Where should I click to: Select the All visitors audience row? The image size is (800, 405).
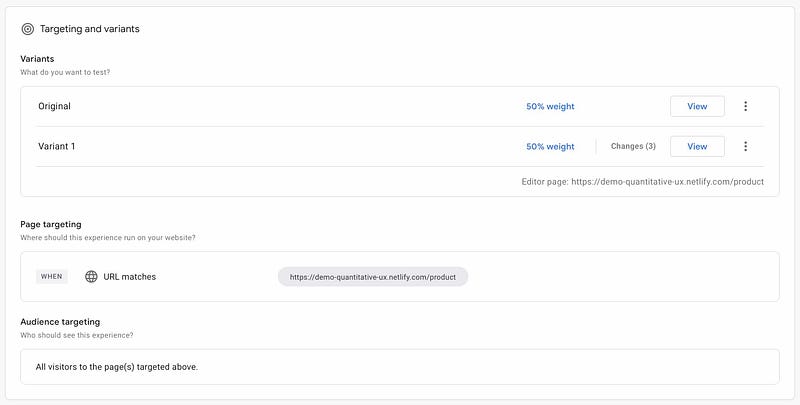click(400, 367)
